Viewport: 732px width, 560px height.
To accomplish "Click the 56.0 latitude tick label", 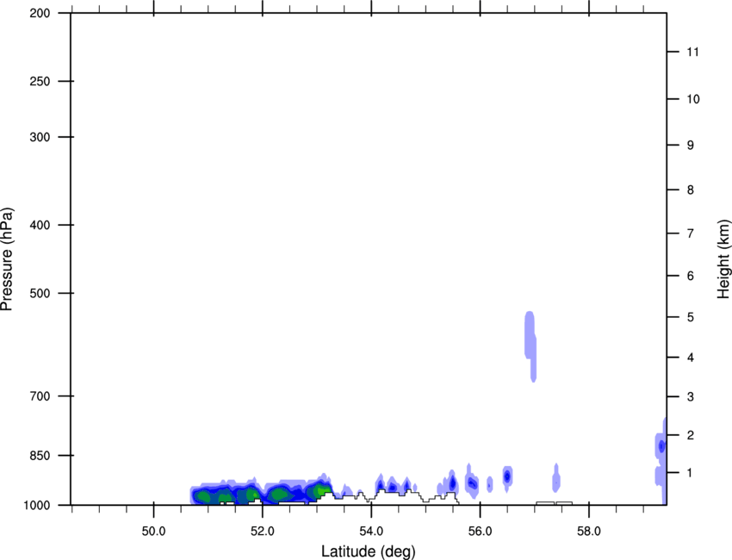I will [x=480, y=531].
